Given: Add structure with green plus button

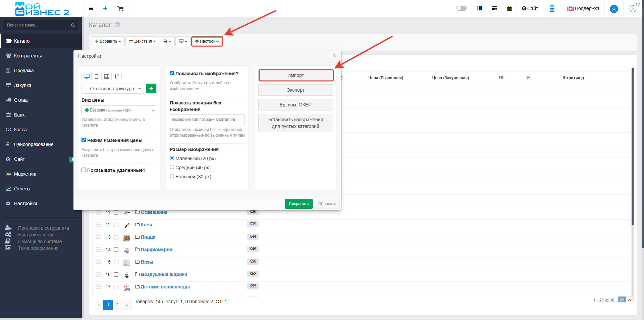Looking at the screenshot, I should click(x=151, y=88).
